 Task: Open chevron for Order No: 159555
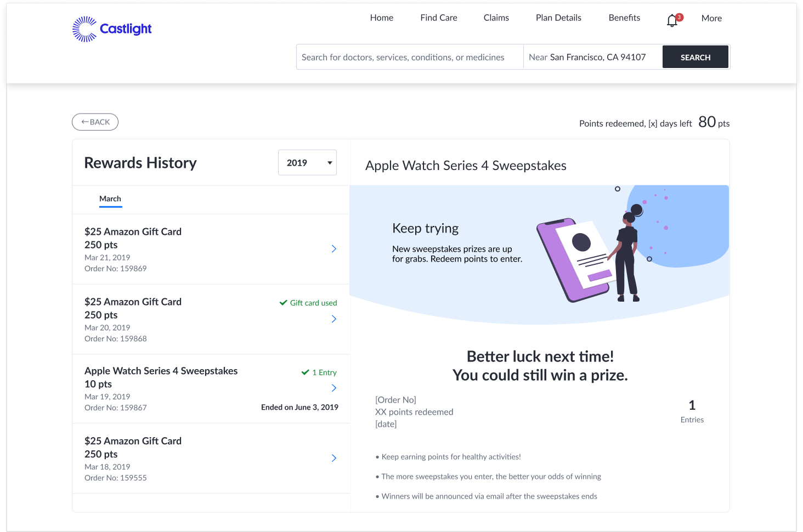pos(333,458)
